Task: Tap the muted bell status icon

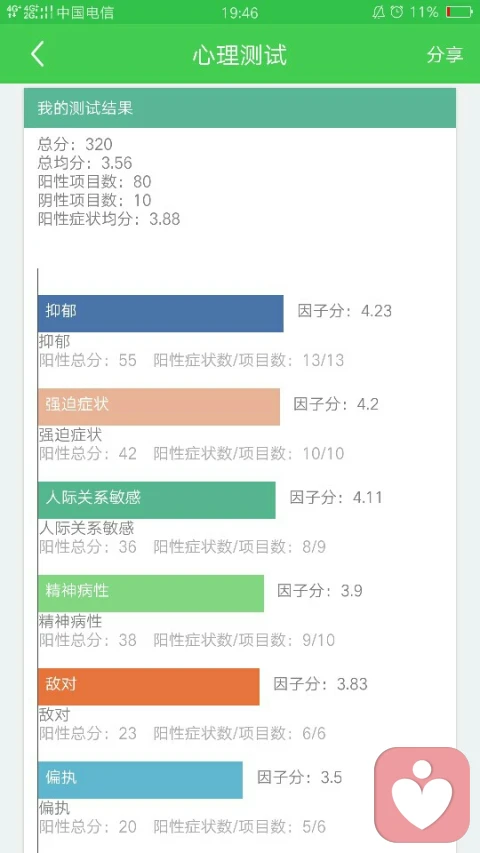Action: pyautogui.click(x=378, y=12)
